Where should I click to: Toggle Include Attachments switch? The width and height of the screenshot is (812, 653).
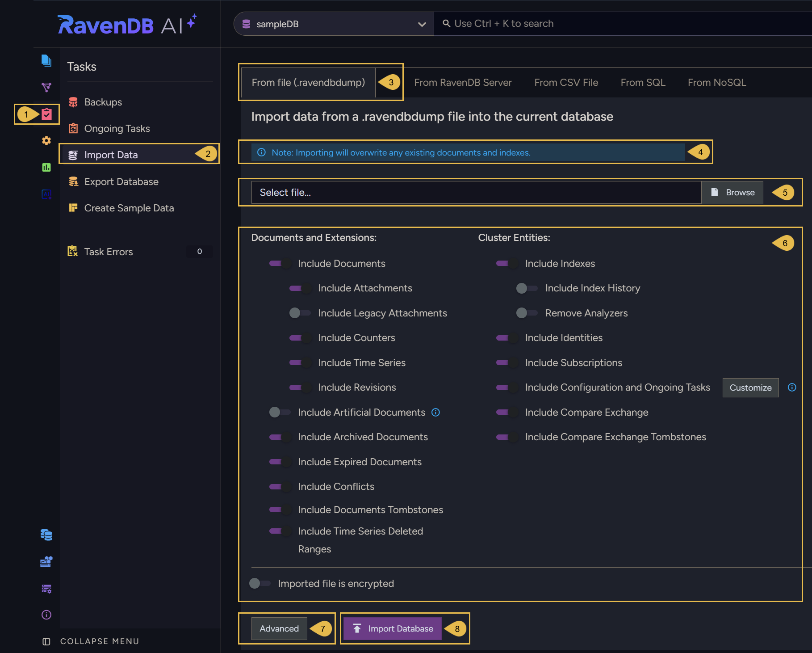[x=301, y=288]
